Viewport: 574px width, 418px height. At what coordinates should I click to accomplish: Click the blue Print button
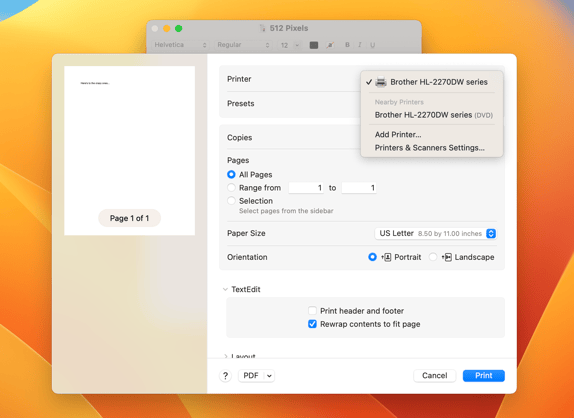pos(484,376)
